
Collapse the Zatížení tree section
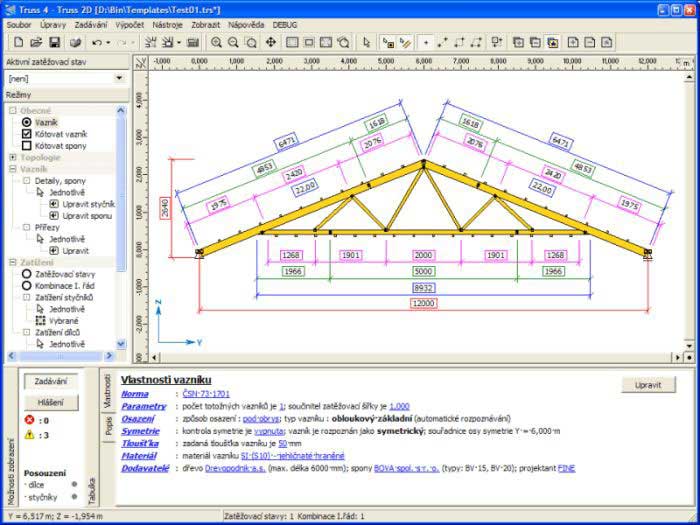tap(12, 262)
